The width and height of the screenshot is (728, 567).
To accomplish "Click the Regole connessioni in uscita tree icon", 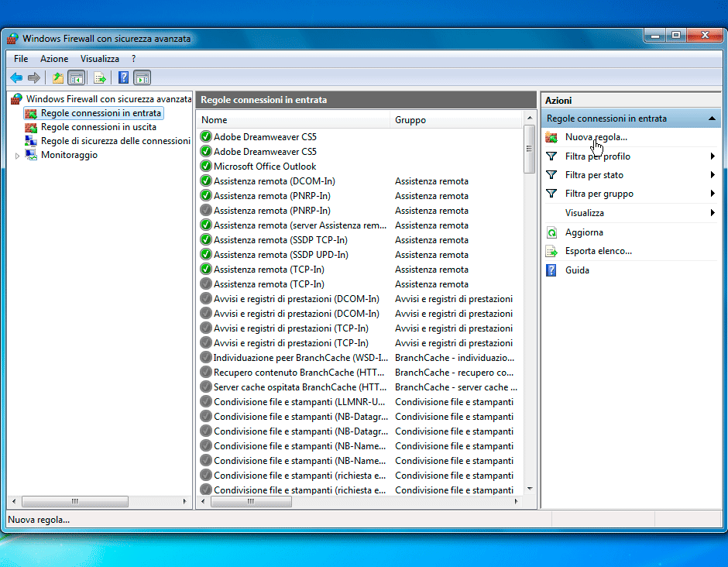I will [31, 127].
